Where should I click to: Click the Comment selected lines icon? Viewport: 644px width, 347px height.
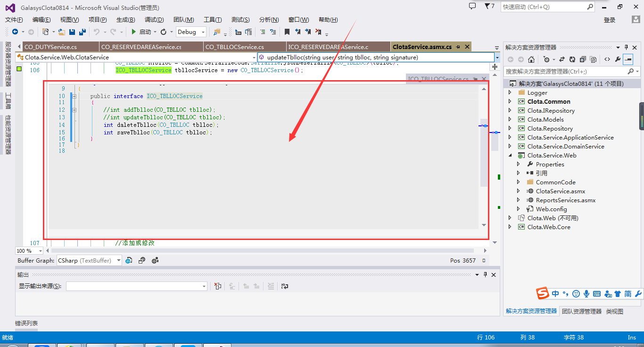pos(263,32)
